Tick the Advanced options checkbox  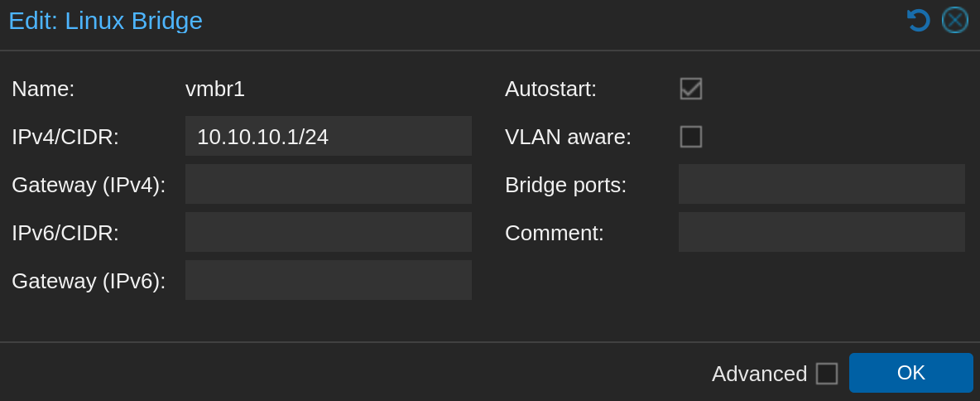tap(826, 374)
